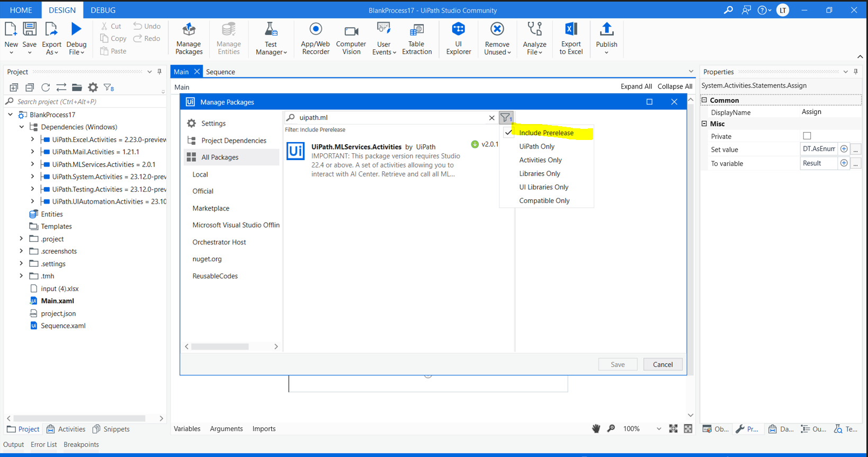Open Manage Packages from the ribbon
This screenshot has width=868, height=457.
click(189, 38)
